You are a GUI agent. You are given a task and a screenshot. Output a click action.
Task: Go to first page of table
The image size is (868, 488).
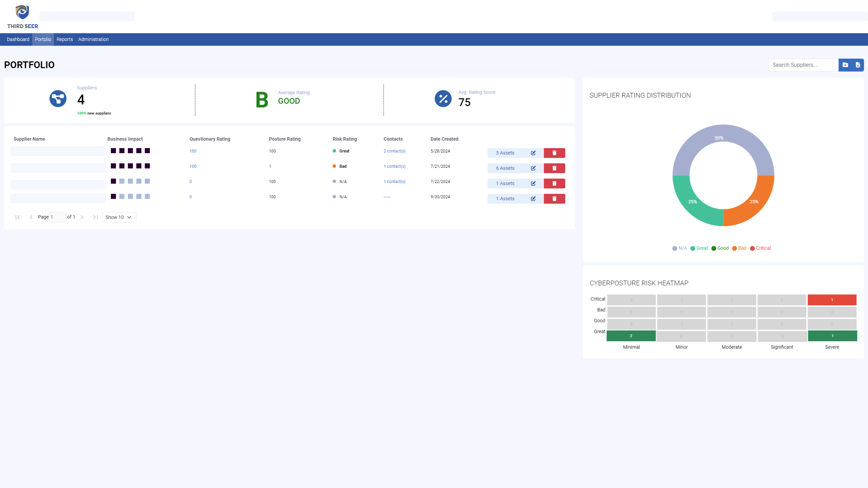click(x=18, y=217)
